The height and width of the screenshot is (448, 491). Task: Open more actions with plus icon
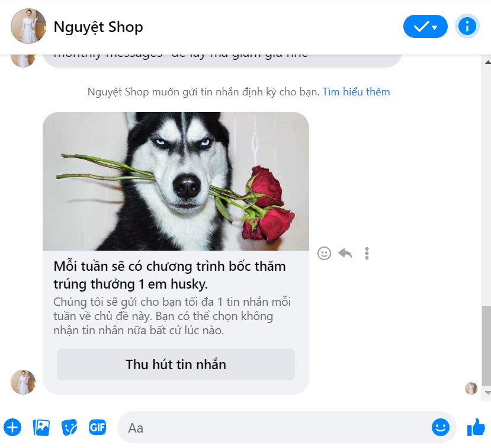tap(12, 427)
